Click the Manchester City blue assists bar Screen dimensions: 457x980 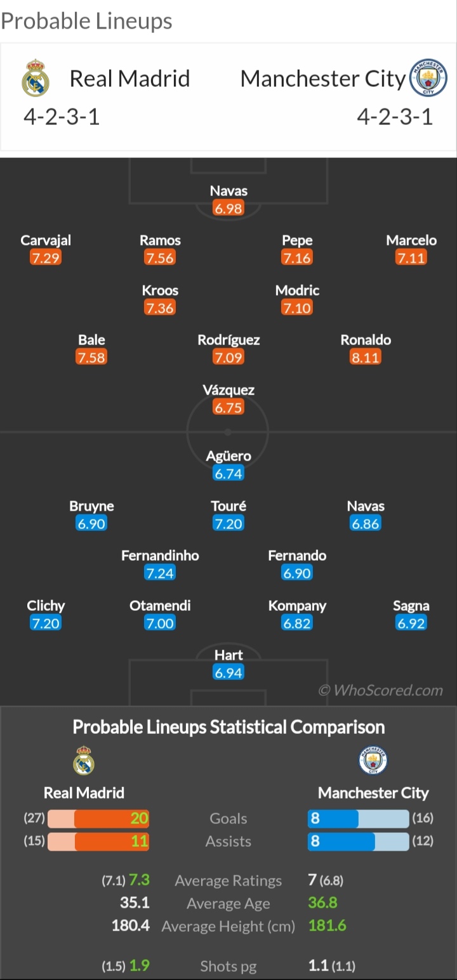pyautogui.click(x=341, y=842)
